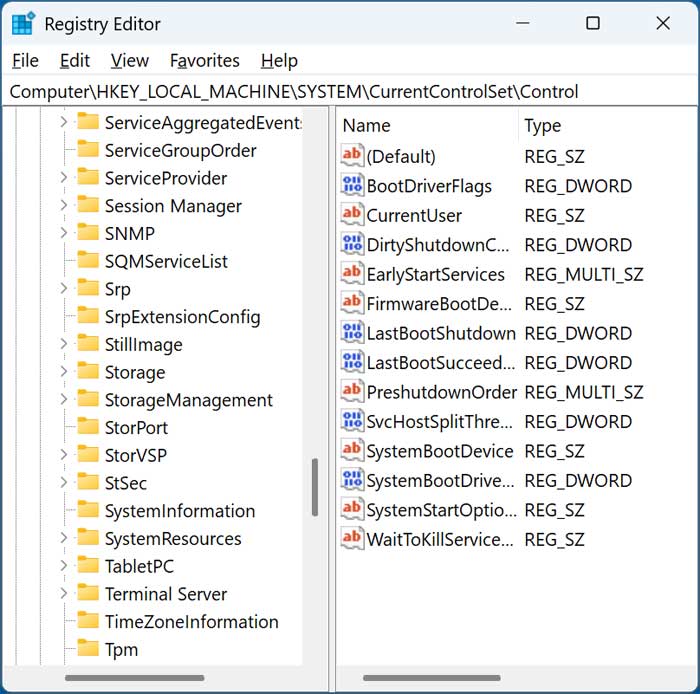Click the TimeZoneInformation folder icon
The height and width of the screenshot is (694, 700).
[x=88, y=620]
